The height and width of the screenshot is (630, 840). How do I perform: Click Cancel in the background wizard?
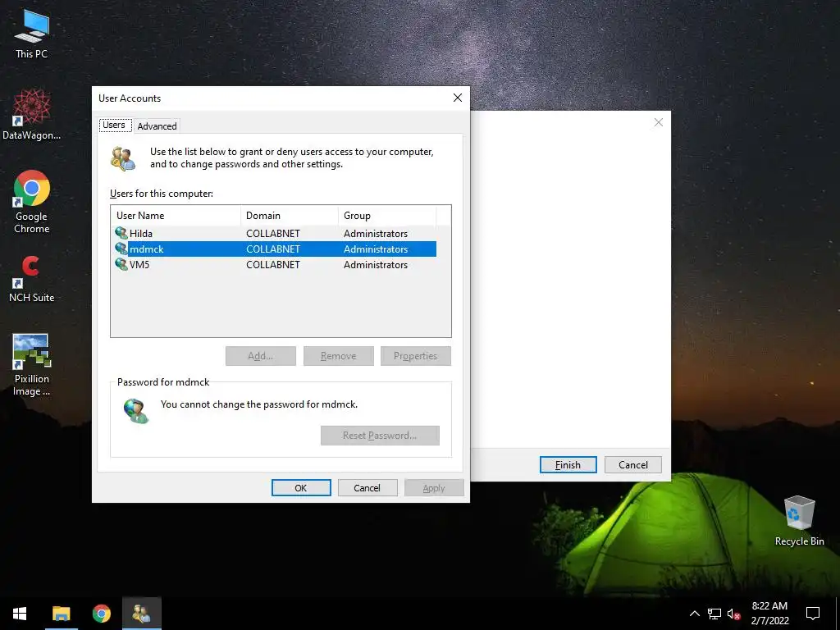point(633,465)
